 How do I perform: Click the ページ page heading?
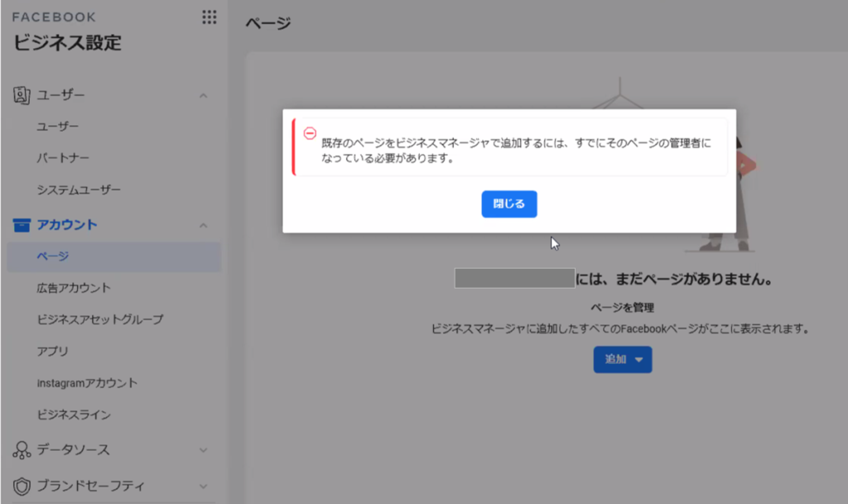pyautogui.click(x=268, y=23)
